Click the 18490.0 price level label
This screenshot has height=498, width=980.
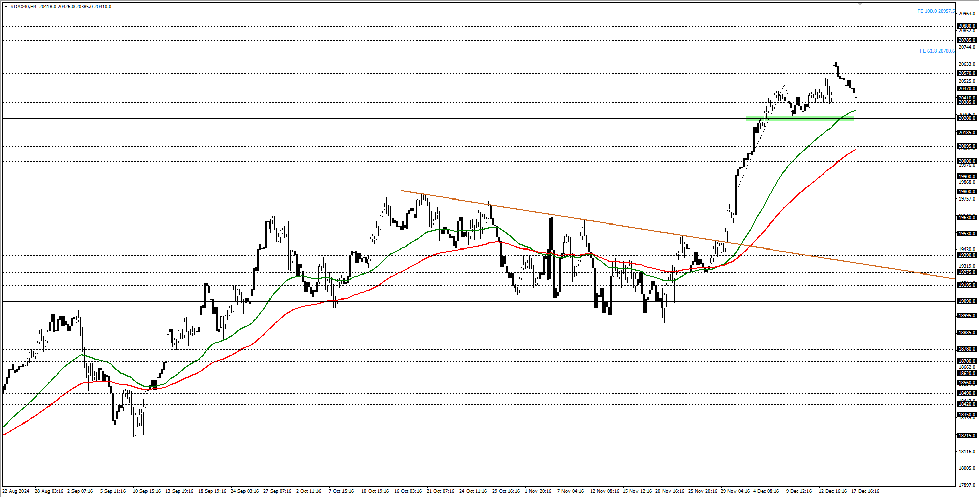(x=967, y=393)
